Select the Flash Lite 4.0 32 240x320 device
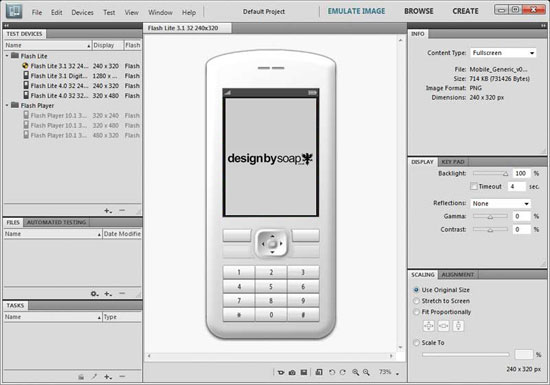The image size is (550, 385). [x=73, y=86]
